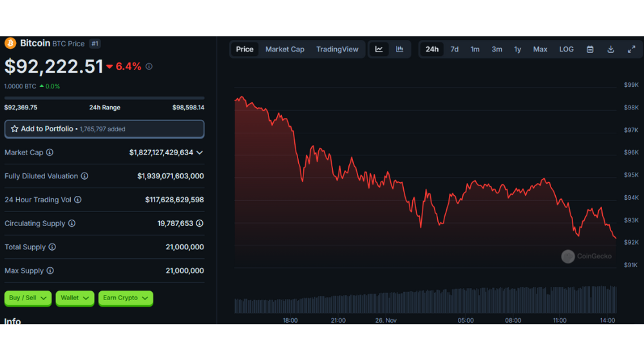Click the $92,369.75 range low value

coord(21,108)
